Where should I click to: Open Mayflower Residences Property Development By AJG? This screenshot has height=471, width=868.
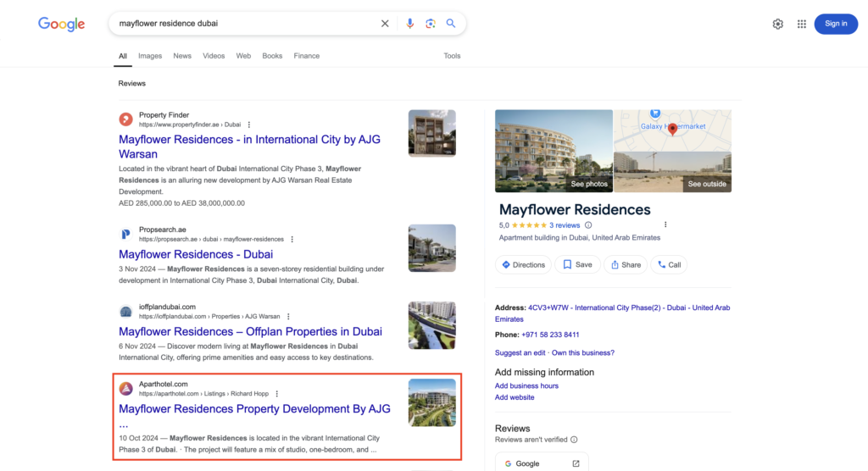click(x=254, y=409)
